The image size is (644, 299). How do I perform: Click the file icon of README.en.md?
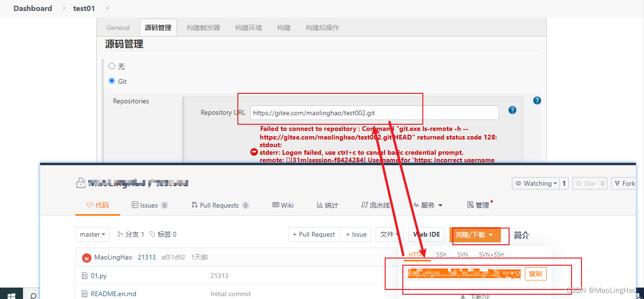tap(85, 294)
